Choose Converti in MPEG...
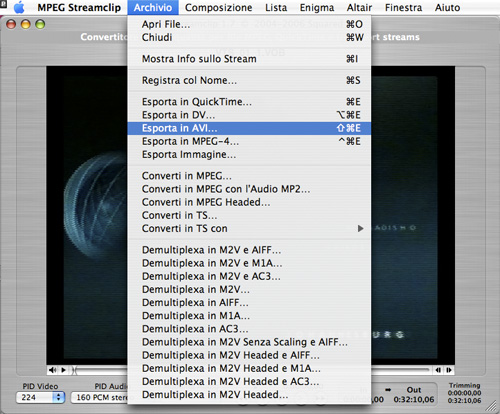Image resolution: width=500 pixels, height=414 pixels. pyautogui.click(x=249, y=176)
